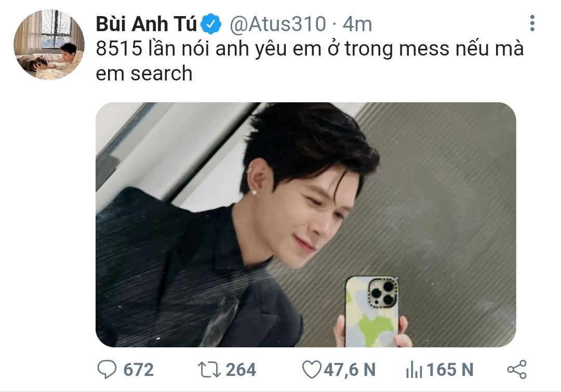Click the retweet arrows icon
The image size is (561, 392).
209,370
